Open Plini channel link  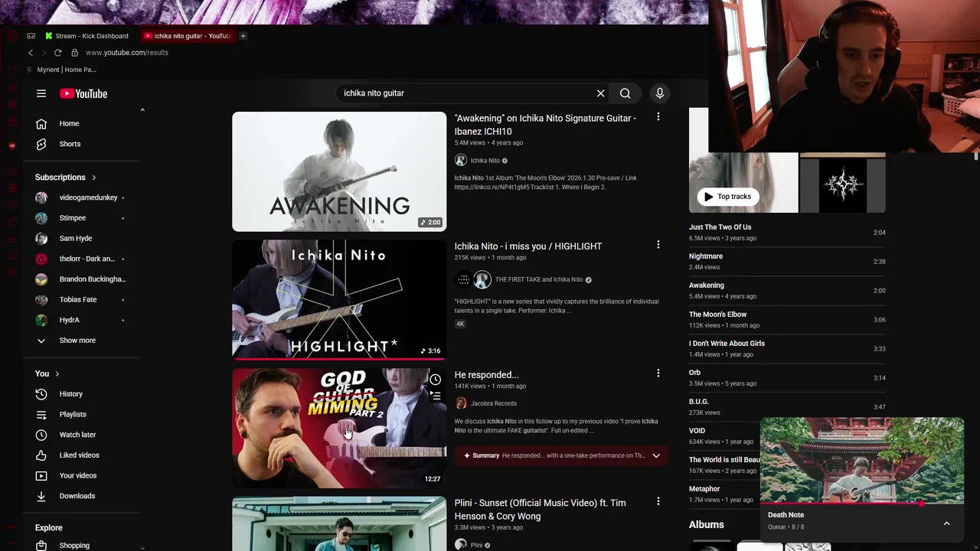click(476, 545)
